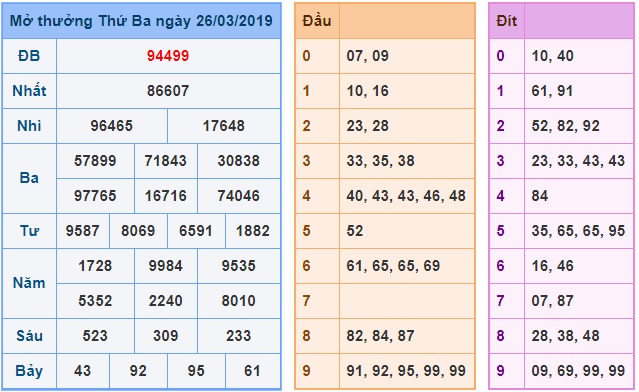
Task: Click sixth prize number 523
Action: pyautogui.click(x=95, y=336)
